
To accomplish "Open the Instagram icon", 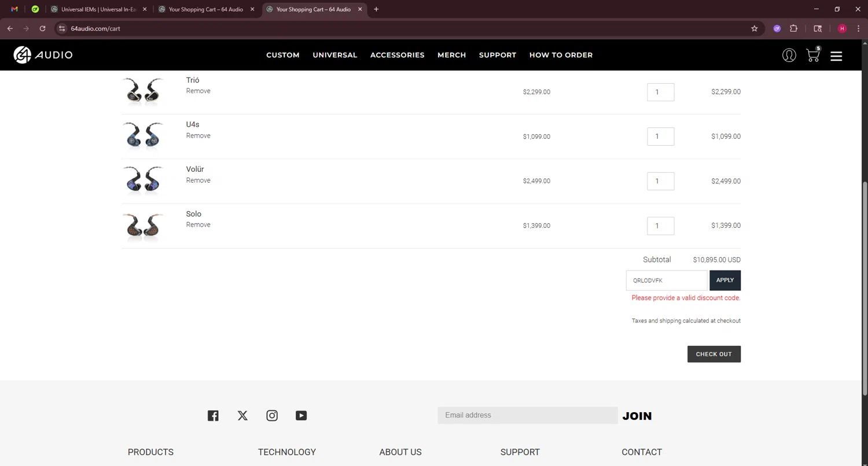I will pos(272,416).
